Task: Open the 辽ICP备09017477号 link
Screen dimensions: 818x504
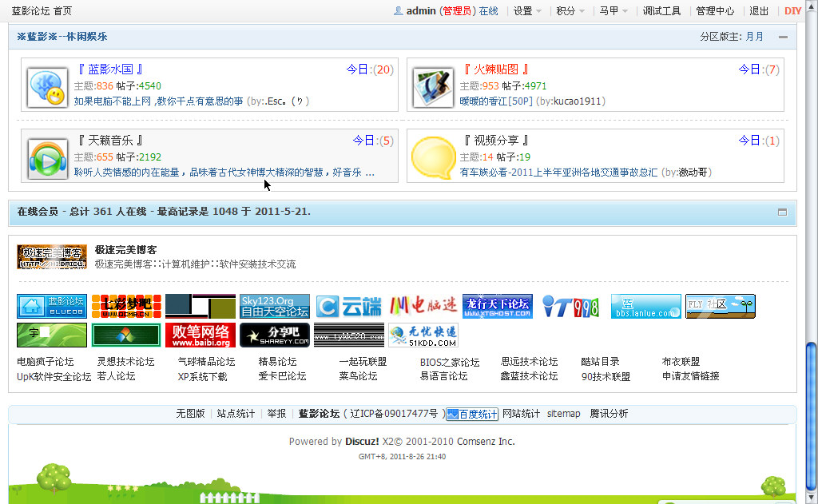Action: pyautogui.click(x=394, y=414)
